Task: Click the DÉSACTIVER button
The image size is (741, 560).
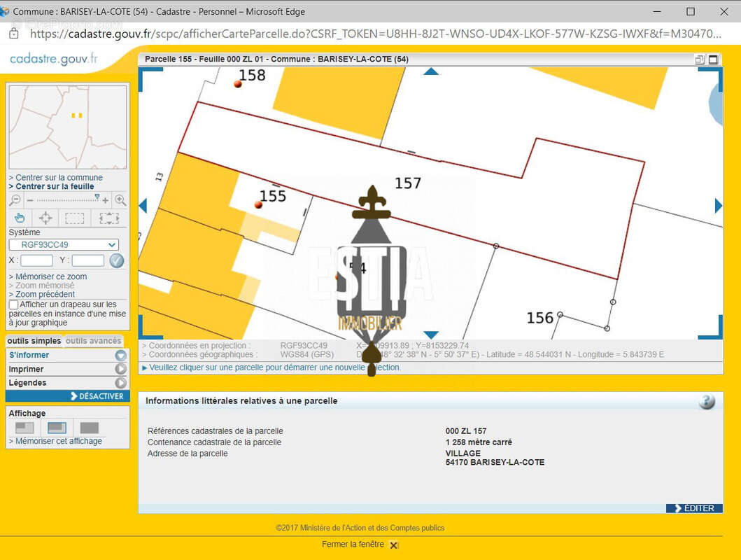Action: [x=67, y=396]
